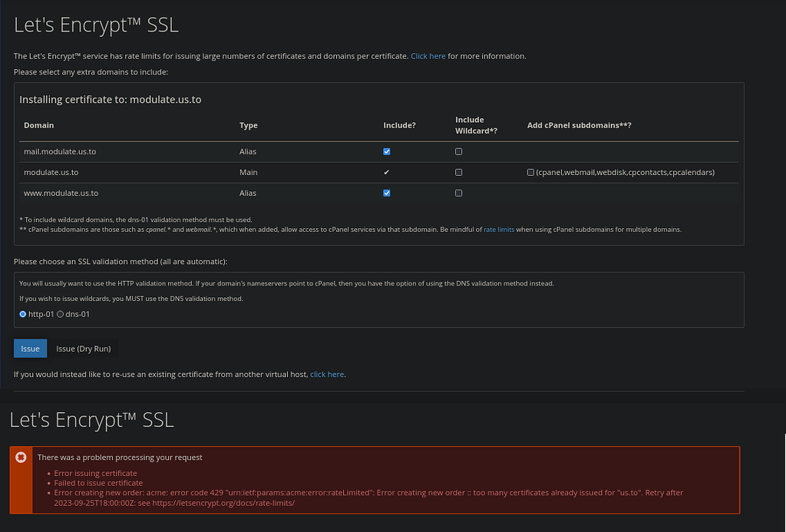Uncheck Include for www.modulate.us.to
The width and height of the screenshot is (786, 532).
pyautogui.click(x=387, y=193)
